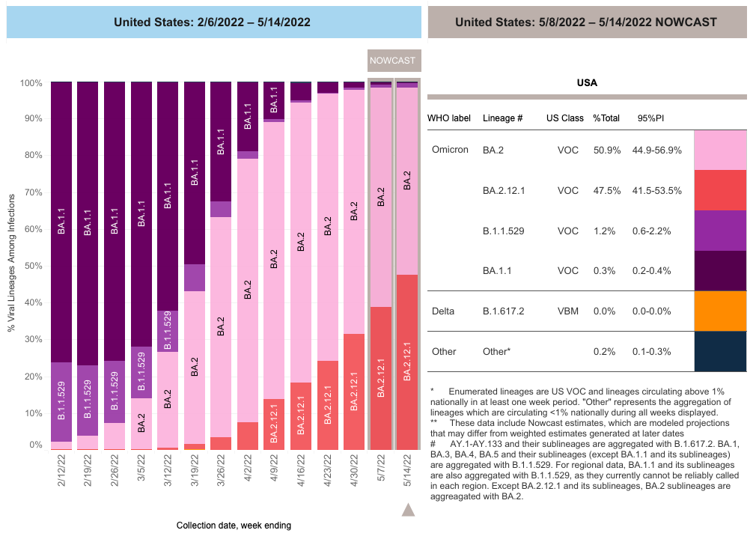Viewport: 756px width, 542px height.
Task: Click the BA.2.12.1 red legend swatch
Action: tap(720, 190)
